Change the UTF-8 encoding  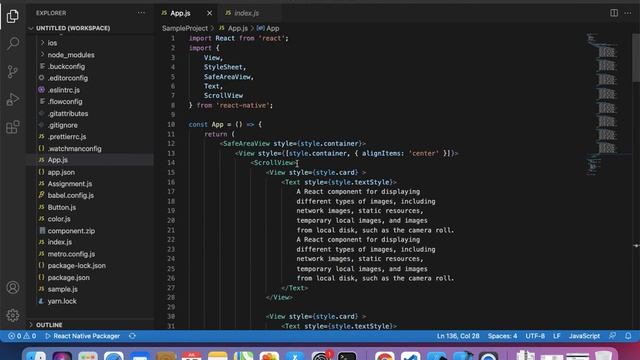pos(535,336)
